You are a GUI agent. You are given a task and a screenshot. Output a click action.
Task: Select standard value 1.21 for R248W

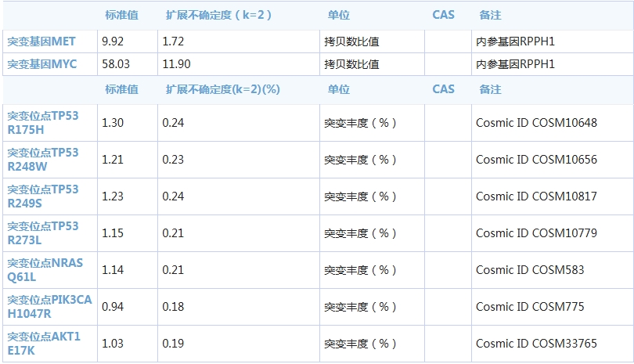point(113,160)
